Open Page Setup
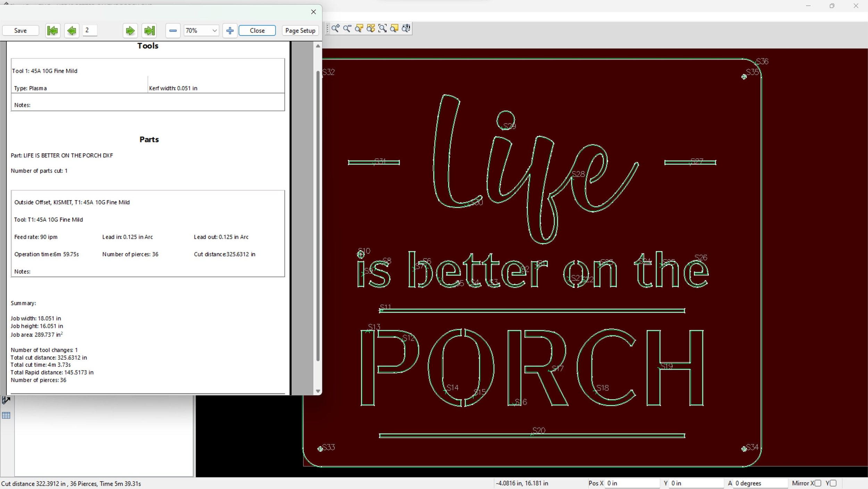The width and height of the screenshot is (868, 489). tap(300, 31)
